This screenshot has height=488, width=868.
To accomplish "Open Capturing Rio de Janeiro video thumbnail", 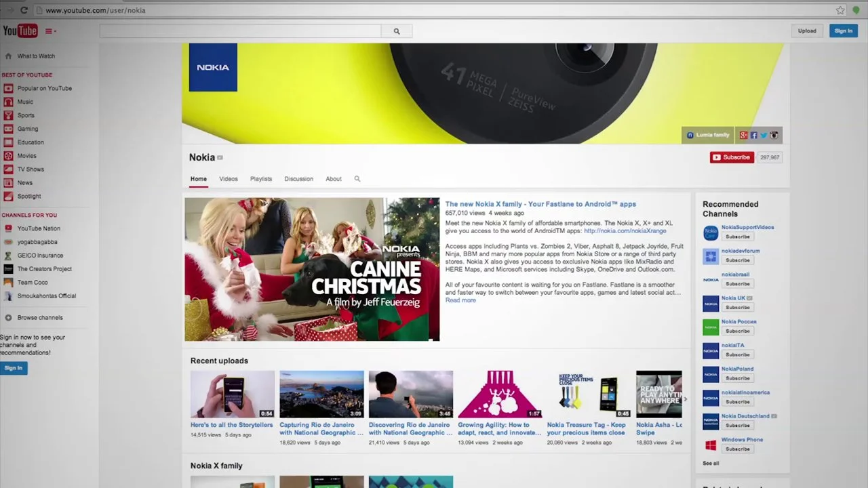I will click(321, 394).
